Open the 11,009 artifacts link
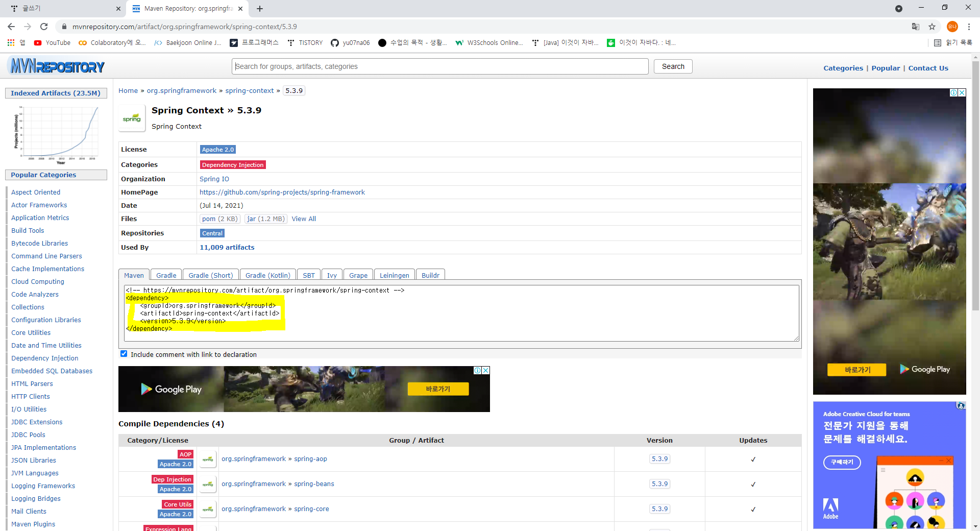Viewport: 980px width, 531px height. [x=227, y=247]
